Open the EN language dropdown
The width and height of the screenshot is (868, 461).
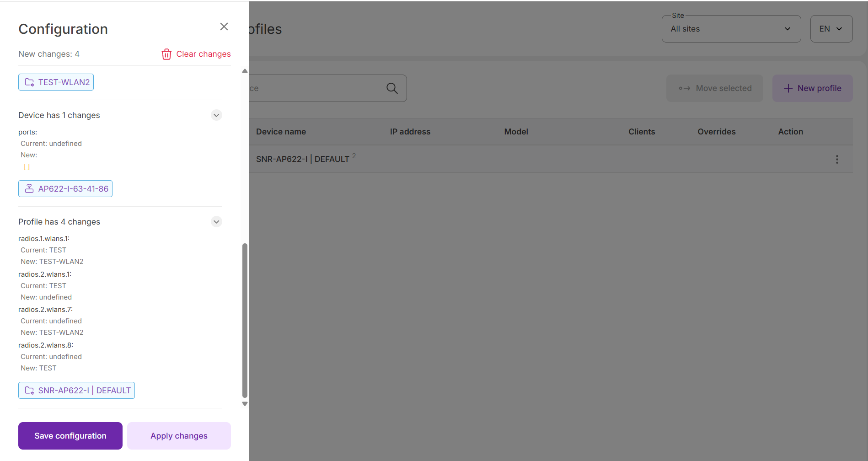point(831,29)
